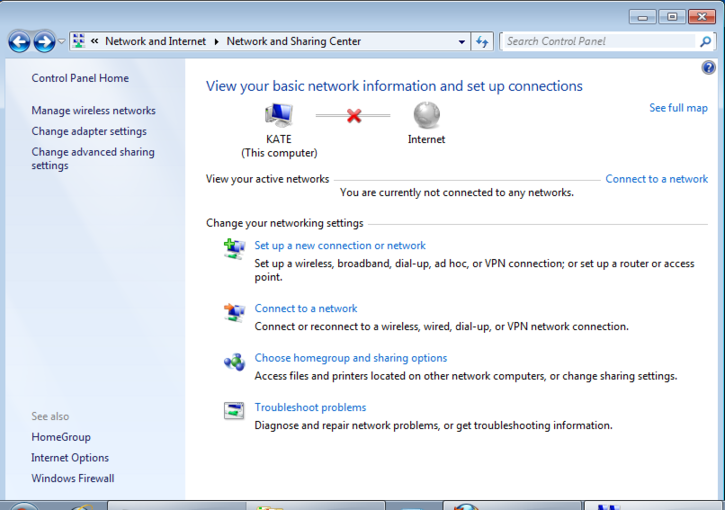Open Change adapter settings
This screenshot has width=725, height=510.
88,132
